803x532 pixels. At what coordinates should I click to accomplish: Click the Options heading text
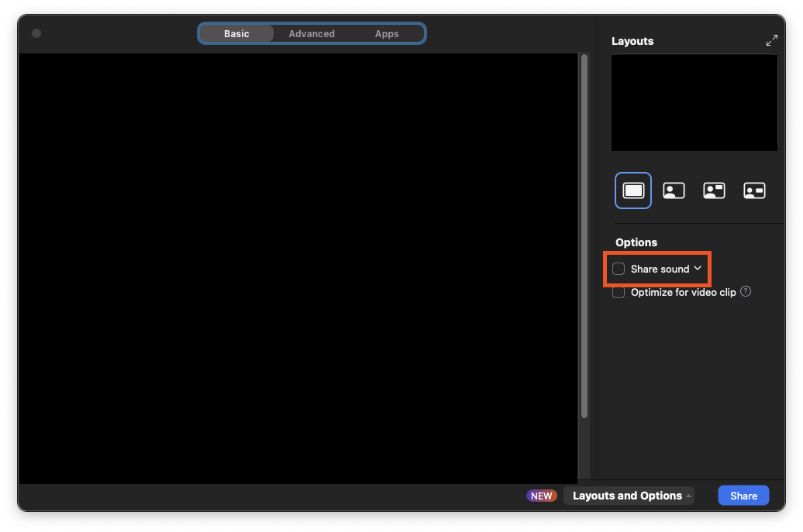pyautogui.click(x=636, y=242)
